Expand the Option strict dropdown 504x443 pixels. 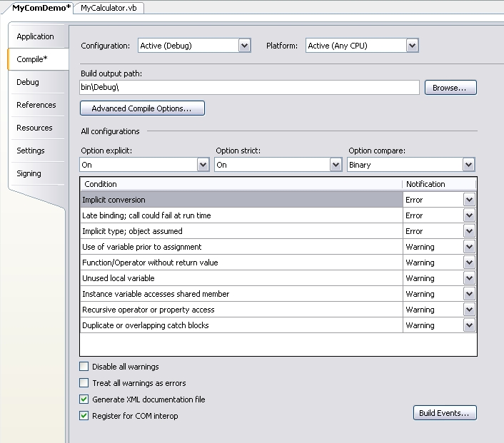tap(336, 165)
